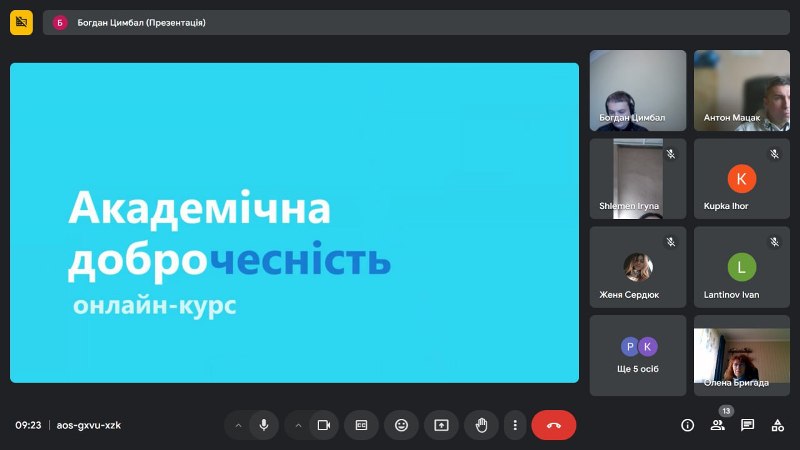Select Антон Мацак video tile
800x450 pixels.
(x=742, y=90)
